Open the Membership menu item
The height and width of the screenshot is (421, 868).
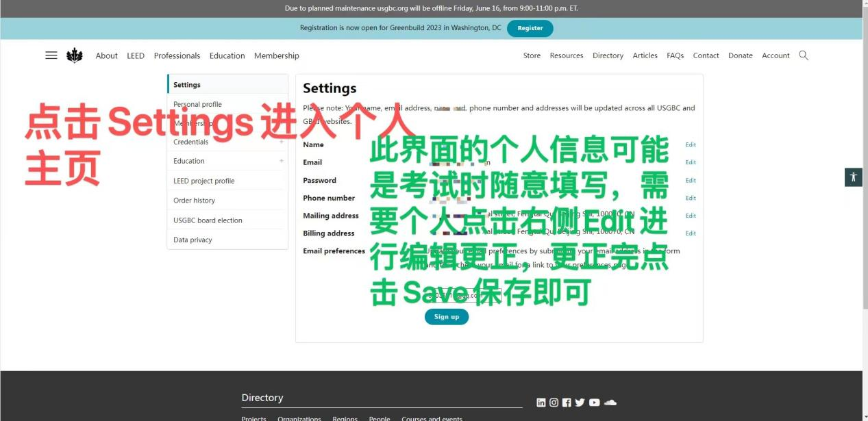[x=276, y=55]
